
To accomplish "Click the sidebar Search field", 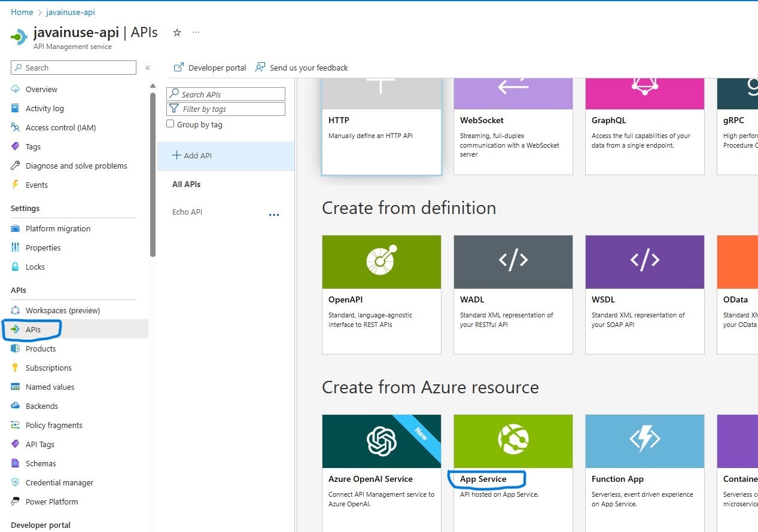I will [74, 68].
